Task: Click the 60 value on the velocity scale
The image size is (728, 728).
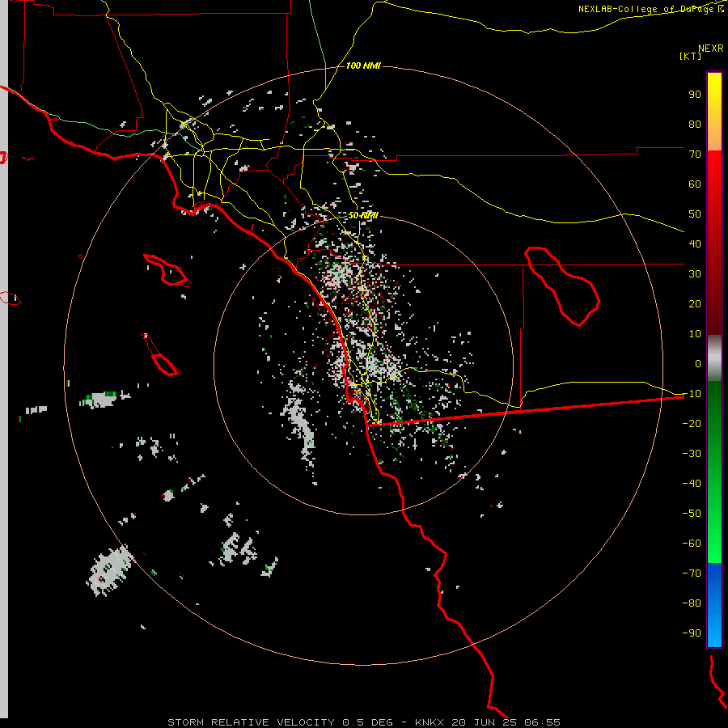Action: point(695,184)
